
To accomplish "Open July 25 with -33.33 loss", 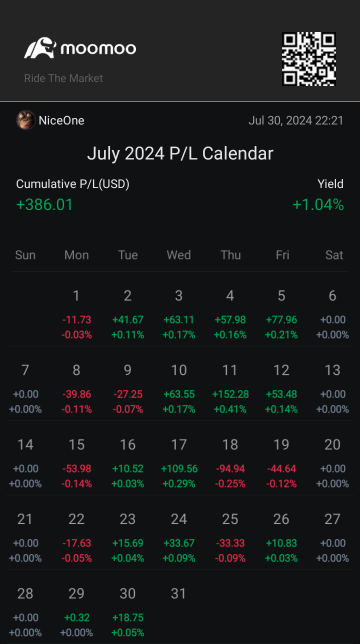I will (230, 538).
